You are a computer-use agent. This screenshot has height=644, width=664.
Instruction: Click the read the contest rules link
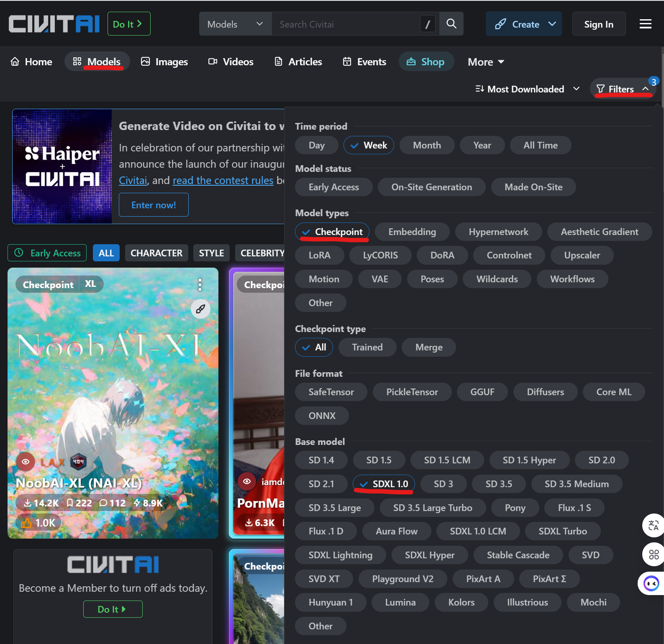coord(223,181)
